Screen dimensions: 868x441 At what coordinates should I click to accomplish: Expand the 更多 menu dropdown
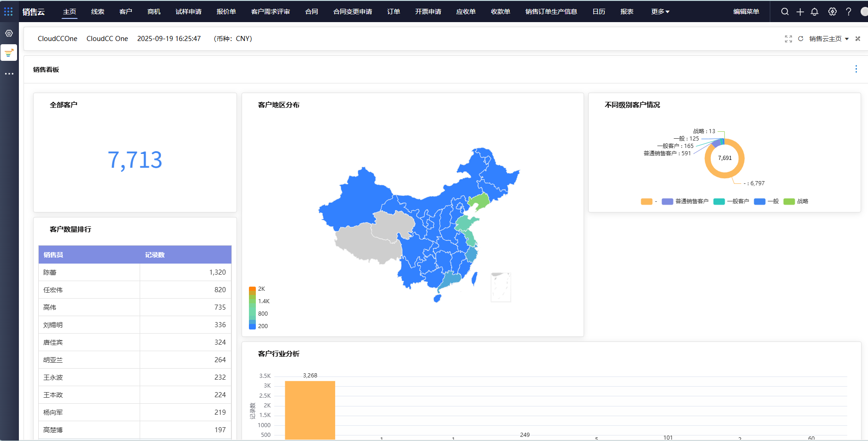coord(660,12)
